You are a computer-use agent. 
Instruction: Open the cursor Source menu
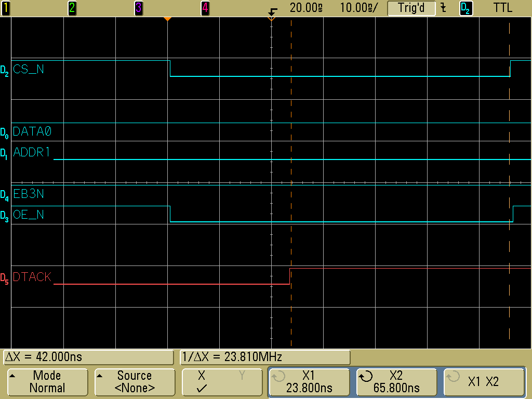point(134,382)
